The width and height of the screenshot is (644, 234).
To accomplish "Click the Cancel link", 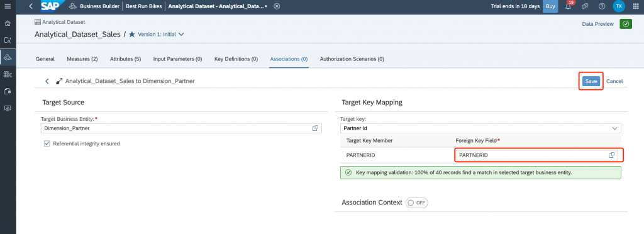I will tap(614, 81).
